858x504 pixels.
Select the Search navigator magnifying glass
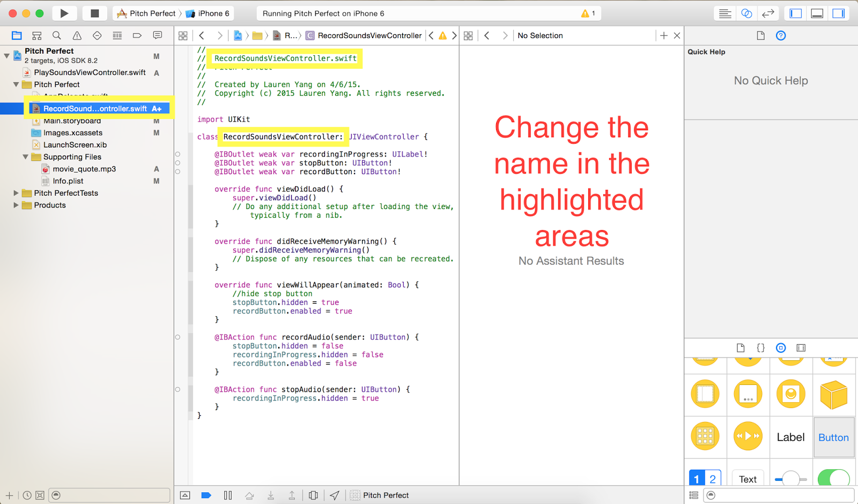56,35
